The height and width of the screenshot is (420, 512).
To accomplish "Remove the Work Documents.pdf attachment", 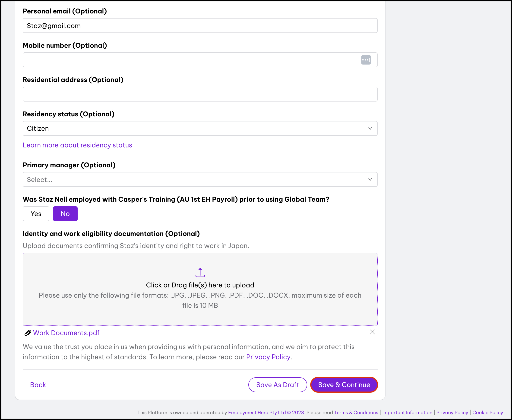I will coord(372,332).
